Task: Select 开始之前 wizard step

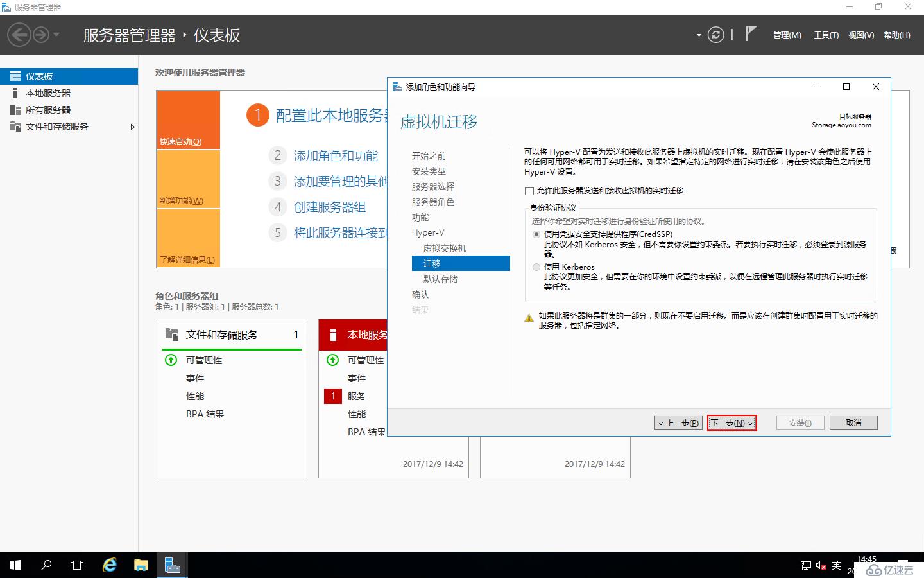Action: [429, 156]
